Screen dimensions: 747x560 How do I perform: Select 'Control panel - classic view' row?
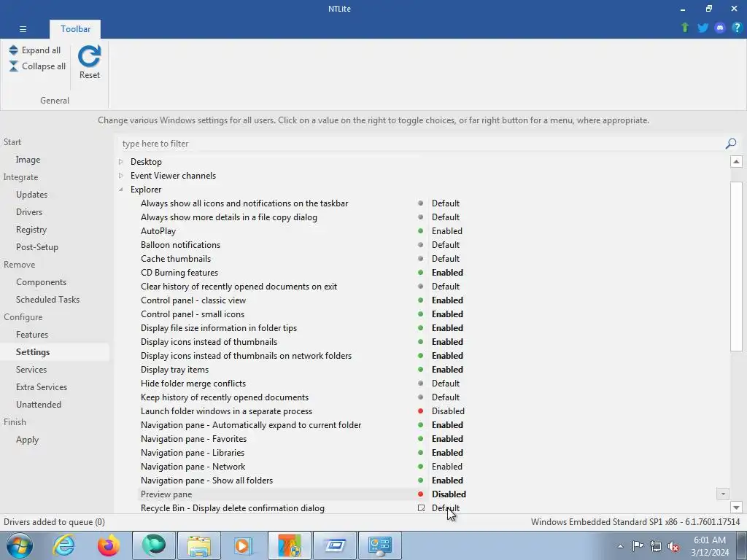tap(193, 300)
